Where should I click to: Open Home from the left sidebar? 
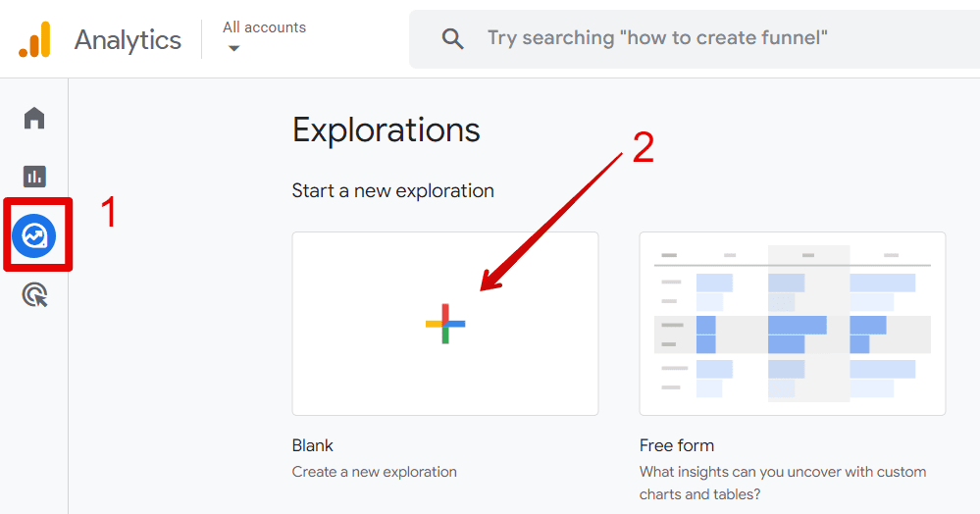coord(34,119)
